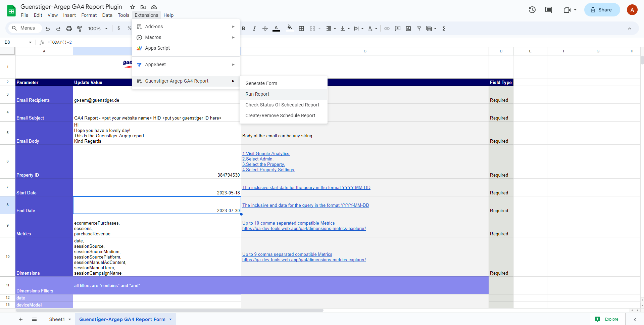This screenshot has height=325, width=644.
Task: Expand the side panel chevron
Action: 635,319
